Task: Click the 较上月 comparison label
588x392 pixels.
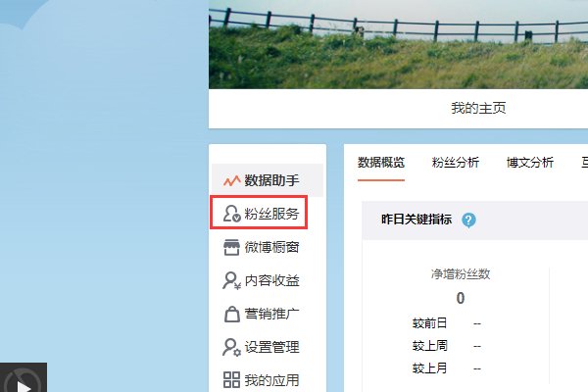Action: (x=429, y=368)
